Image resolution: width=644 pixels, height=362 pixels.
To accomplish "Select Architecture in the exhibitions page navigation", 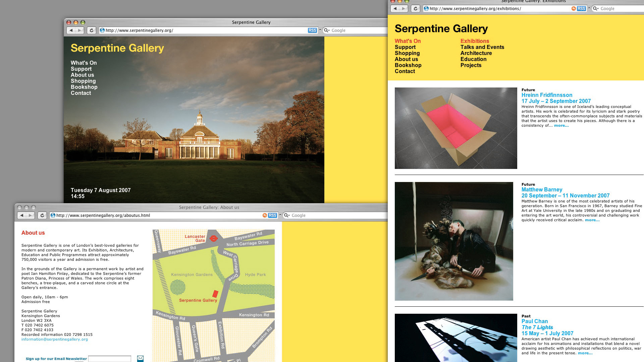I will point(476,53).
